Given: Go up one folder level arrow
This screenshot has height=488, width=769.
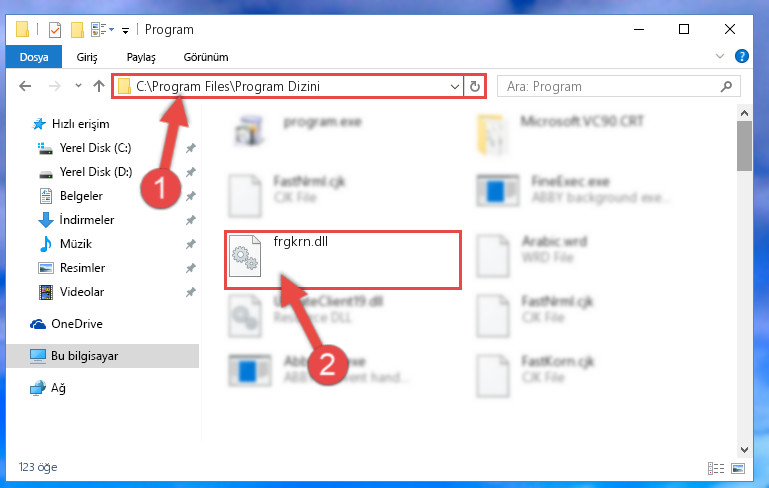Looking at the screenshot, I should [99, 86].
